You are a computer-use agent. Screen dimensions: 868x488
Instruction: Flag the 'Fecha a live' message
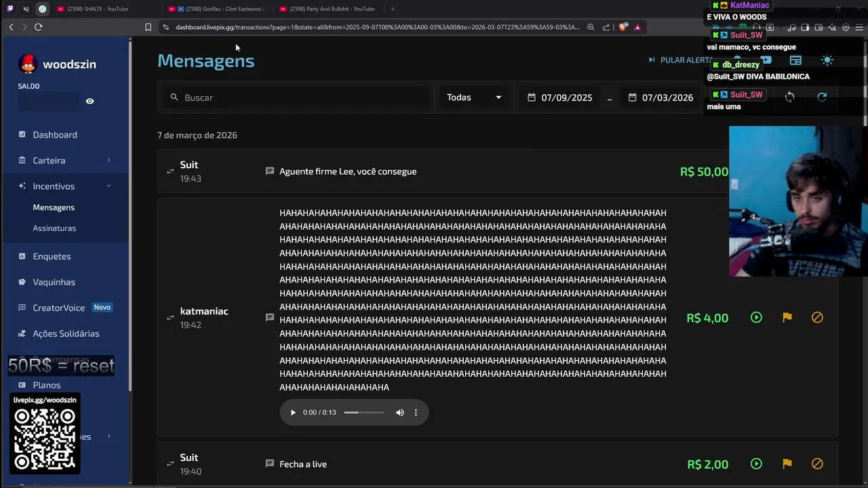click(787, 464)
